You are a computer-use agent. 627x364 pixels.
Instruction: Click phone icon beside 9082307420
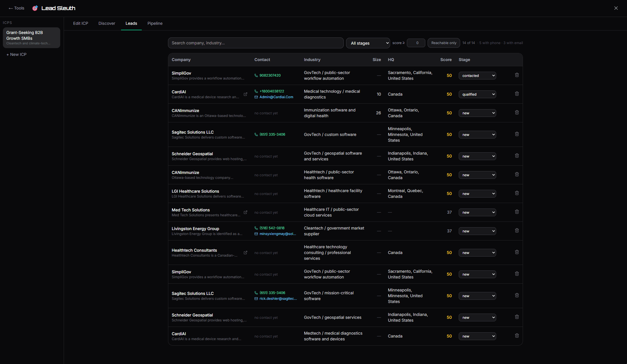click(256, 75)
